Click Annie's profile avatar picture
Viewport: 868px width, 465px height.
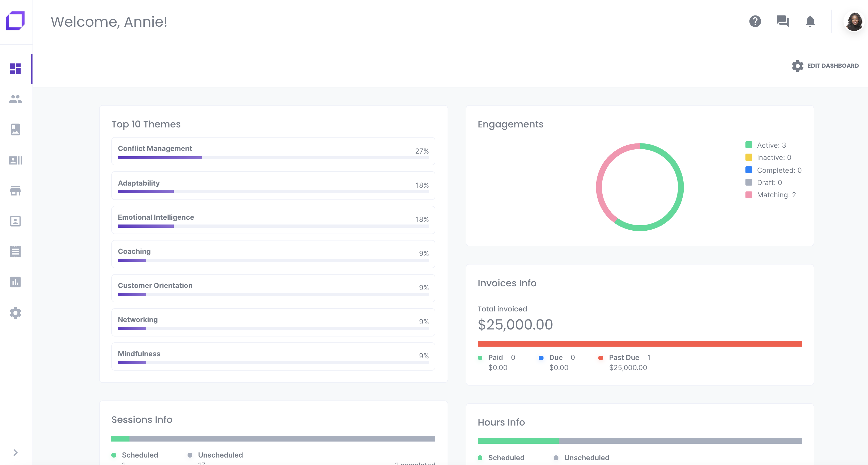click(854, 22)
